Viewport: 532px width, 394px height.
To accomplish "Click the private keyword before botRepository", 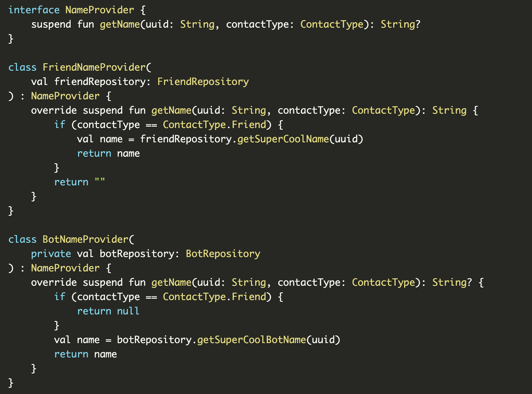I will point(51,253).
